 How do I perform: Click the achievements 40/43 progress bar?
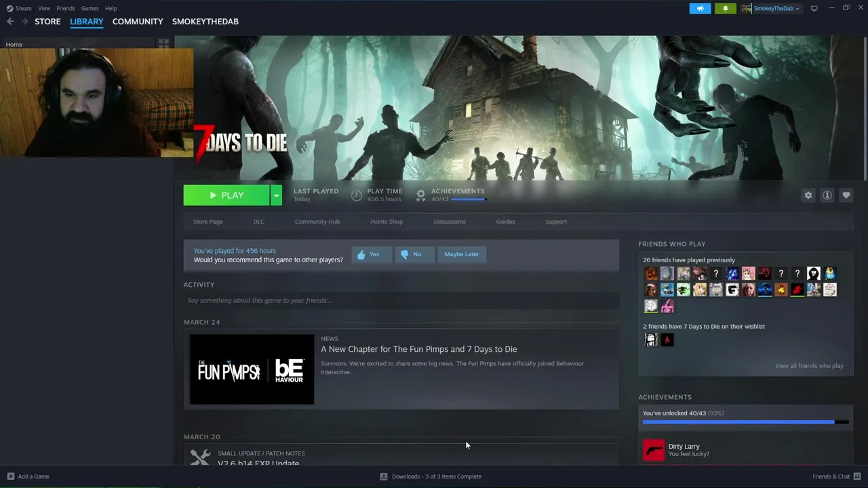pyautogui.click(x=746, y=422)
